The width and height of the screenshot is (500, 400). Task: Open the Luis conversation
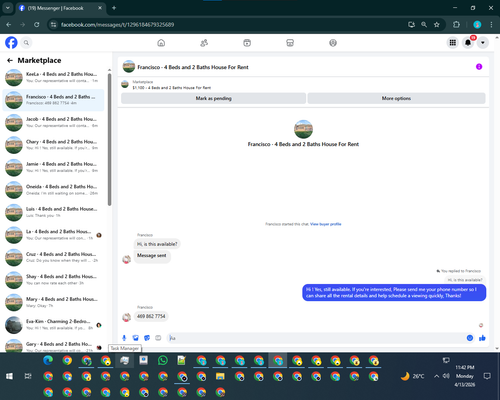[53, 212]
